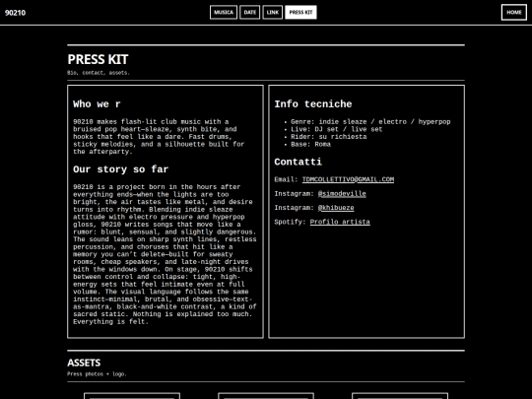The height and width of the screenshot is (399, 532).
Task: Click the 'Live: DJ set / live set' item
Action: click(336, 129)
